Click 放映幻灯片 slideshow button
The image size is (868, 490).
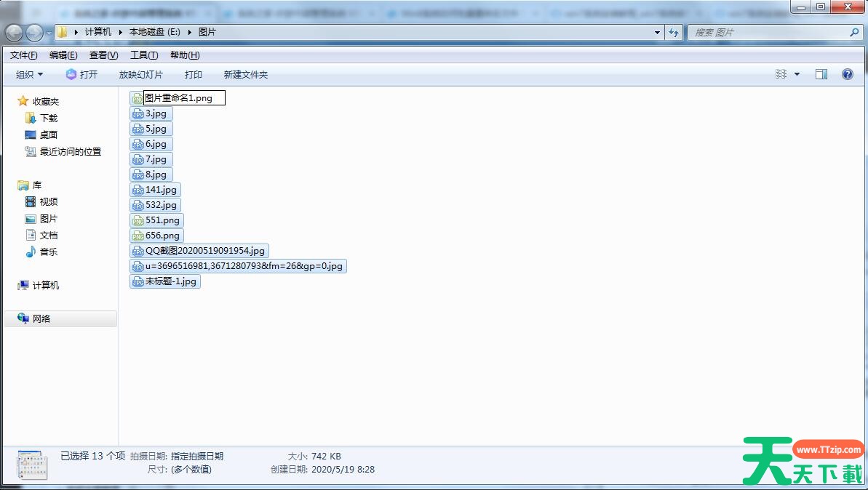click(x=140, y=75)
